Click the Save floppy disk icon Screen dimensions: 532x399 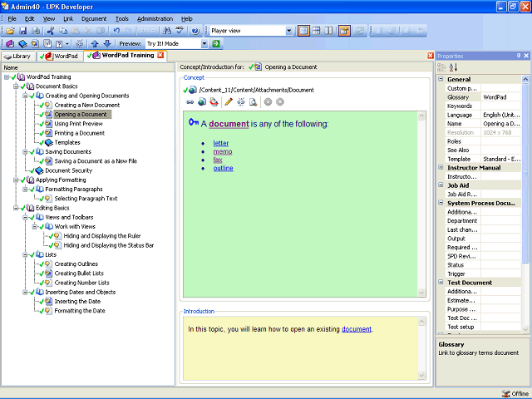(22, 31)
